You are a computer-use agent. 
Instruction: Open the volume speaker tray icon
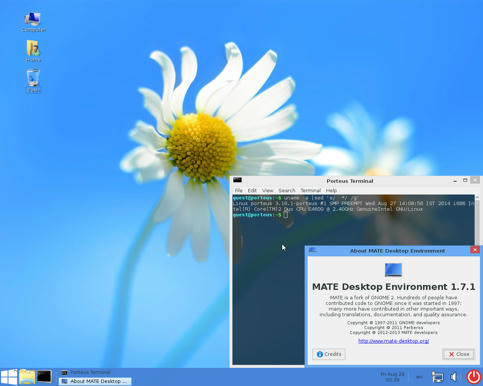pyautogui.click(x=454, y=377)
